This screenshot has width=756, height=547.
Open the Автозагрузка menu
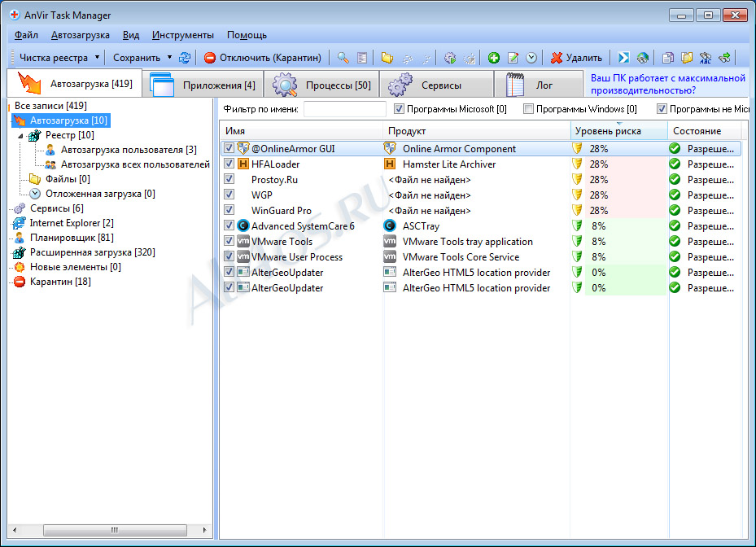[x=80, y=35]
